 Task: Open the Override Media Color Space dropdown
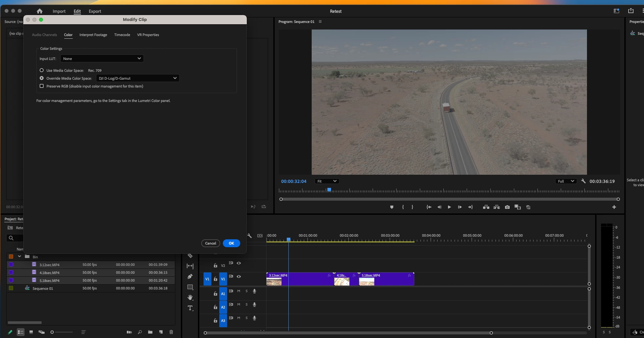tap(138, 78)
